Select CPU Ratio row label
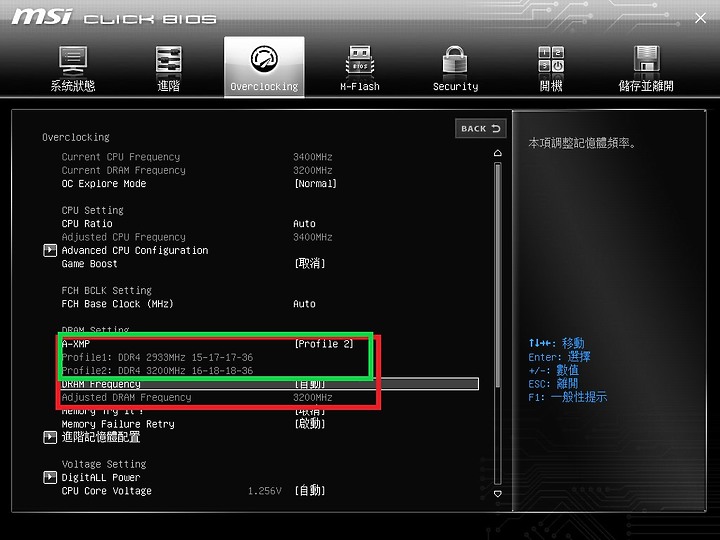Image resolution: width=720 pixels, height=540 pixels. 87,224
